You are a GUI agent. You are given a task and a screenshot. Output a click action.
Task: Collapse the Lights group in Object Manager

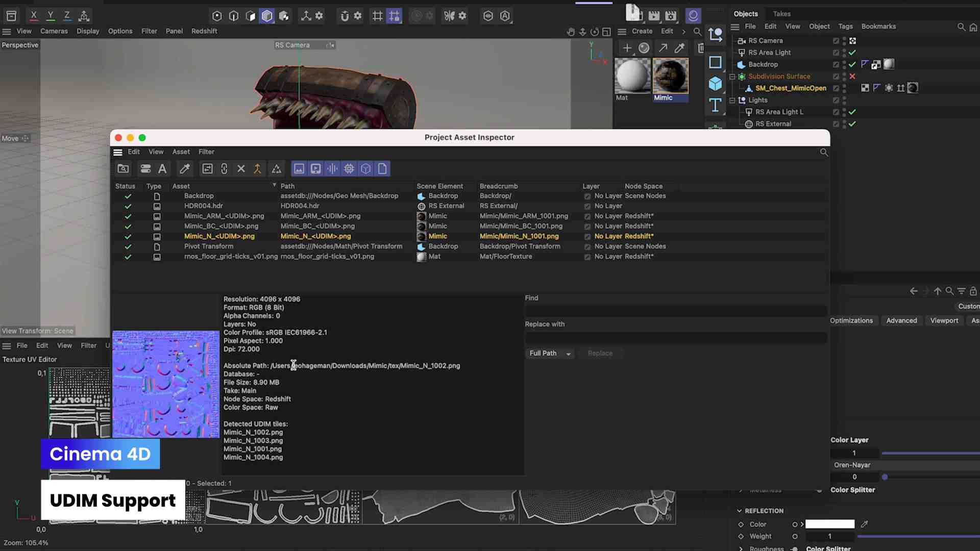(733, 100)
